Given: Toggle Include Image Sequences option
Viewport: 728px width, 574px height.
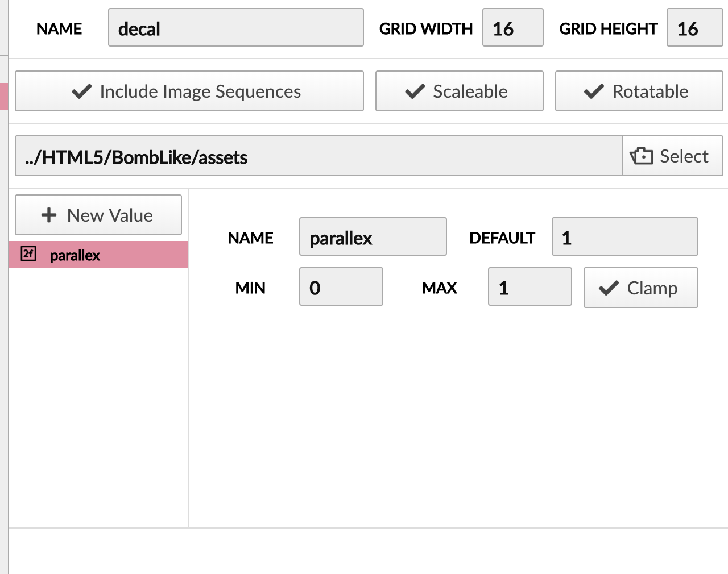Looking at the screenshot, I should (189, 91).
